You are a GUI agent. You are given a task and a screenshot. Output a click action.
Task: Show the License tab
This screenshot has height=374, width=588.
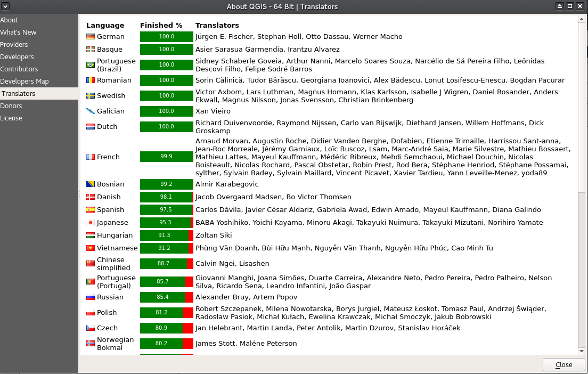(x=11, y=118)
